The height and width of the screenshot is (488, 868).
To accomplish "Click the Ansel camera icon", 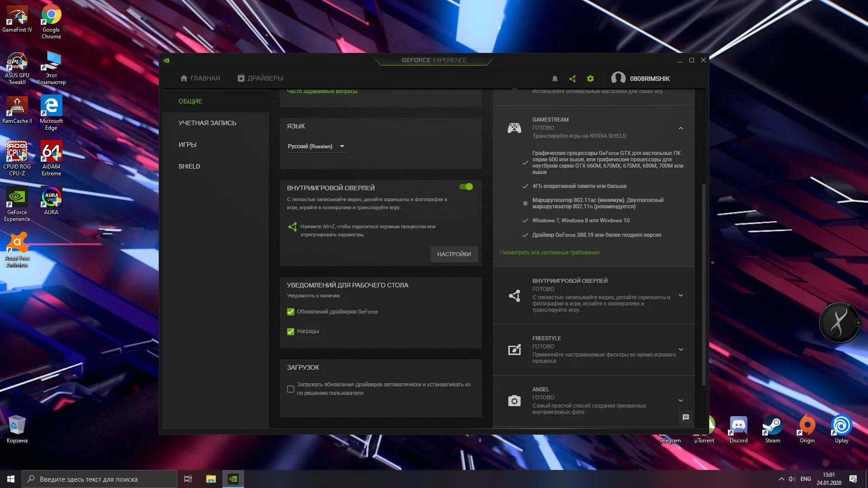I will point(514,401).
